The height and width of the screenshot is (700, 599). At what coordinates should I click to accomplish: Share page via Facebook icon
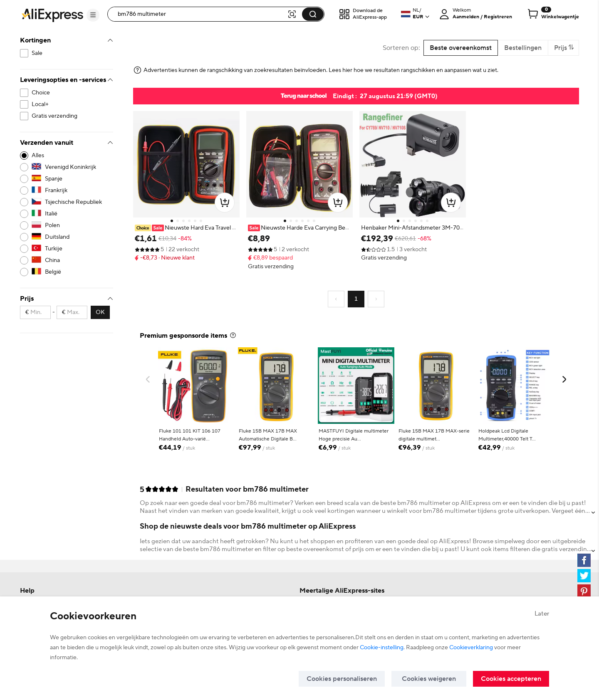point(584,560)
